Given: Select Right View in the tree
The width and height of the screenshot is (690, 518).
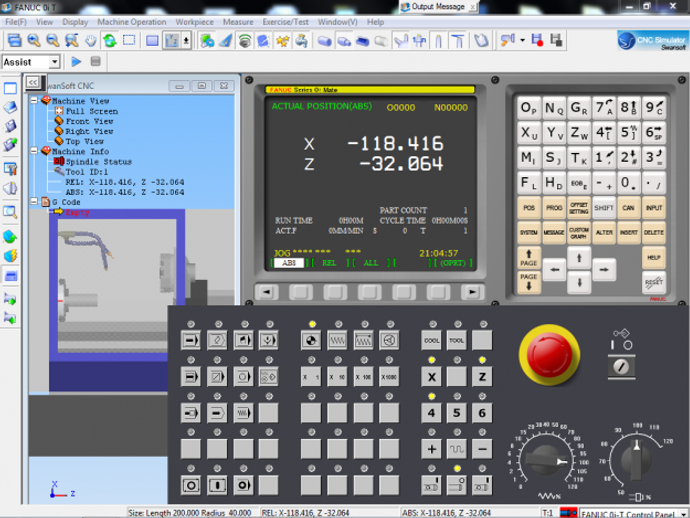Looking at the screenshot, I should [x=89, y=131].
